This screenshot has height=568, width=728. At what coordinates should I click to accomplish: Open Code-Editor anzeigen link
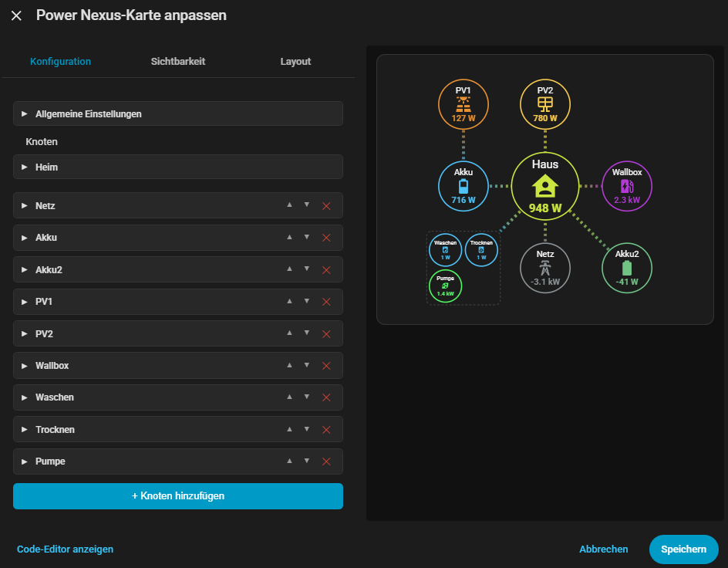click(x=65, y=549)
